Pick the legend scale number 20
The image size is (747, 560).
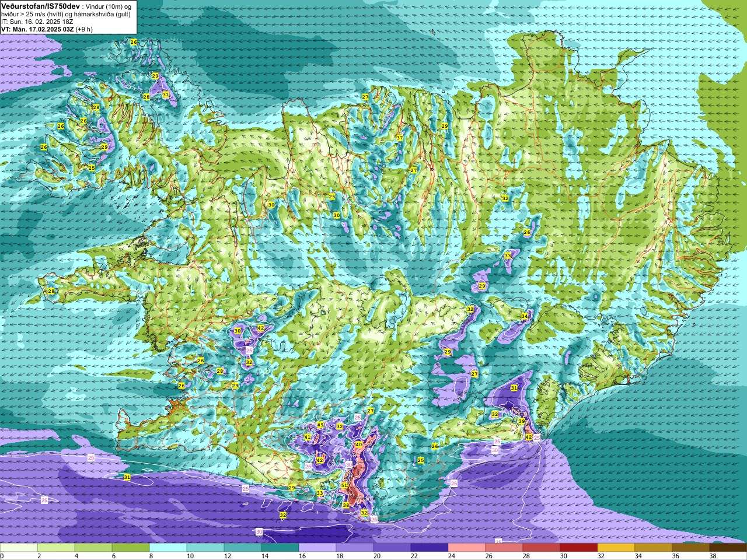(376, 556)
